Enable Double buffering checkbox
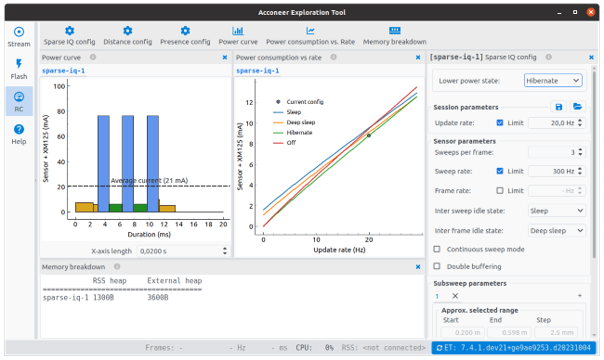Screen dimensions: 604x360 pyautogui.click(x=437, y=266)
